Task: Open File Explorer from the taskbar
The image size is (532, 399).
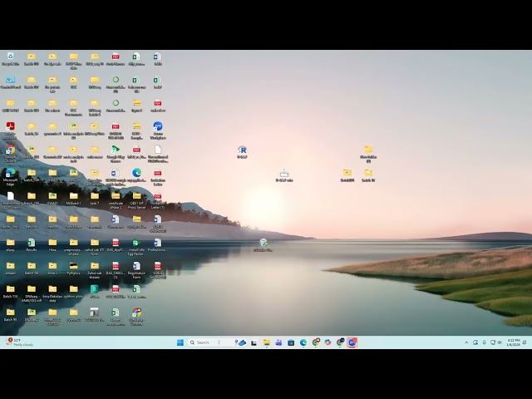Action: (266, 342)
